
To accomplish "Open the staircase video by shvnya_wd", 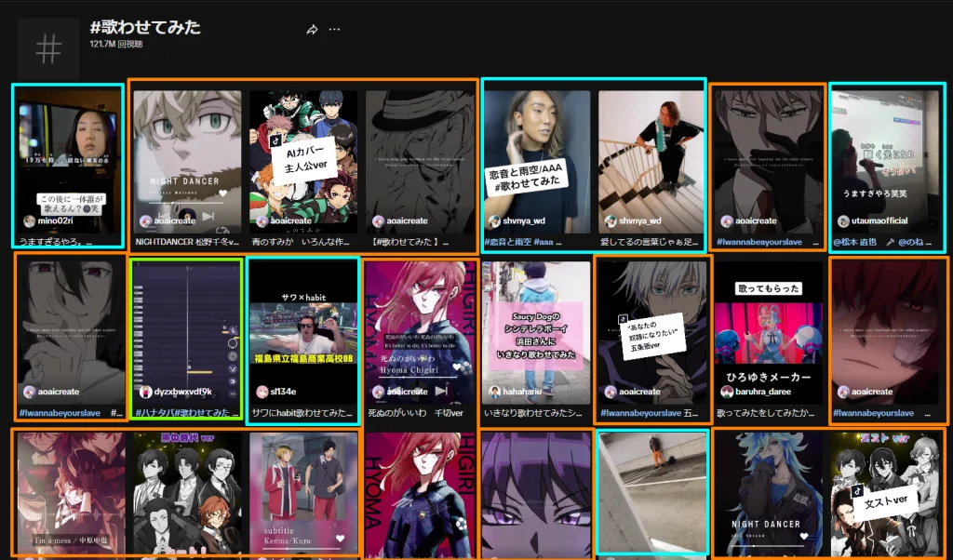I will [651, 162].
